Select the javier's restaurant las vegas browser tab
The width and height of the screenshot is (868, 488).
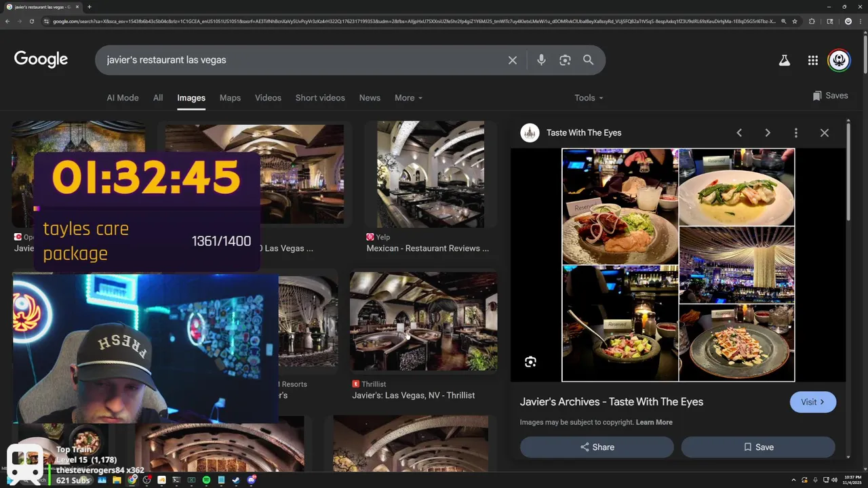pyautogui.click(x=42, y=7)
